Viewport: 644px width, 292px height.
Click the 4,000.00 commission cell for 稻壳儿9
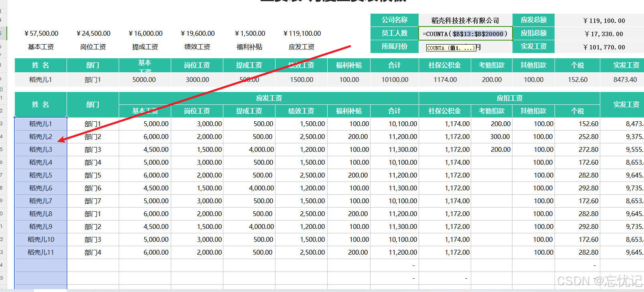click(x=249, y=227)
